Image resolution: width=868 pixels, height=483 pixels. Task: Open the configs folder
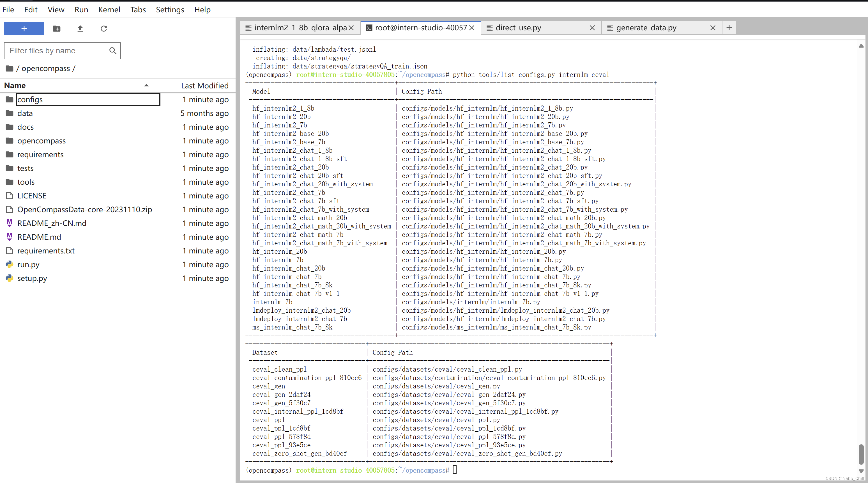click(x=30, y=100)
